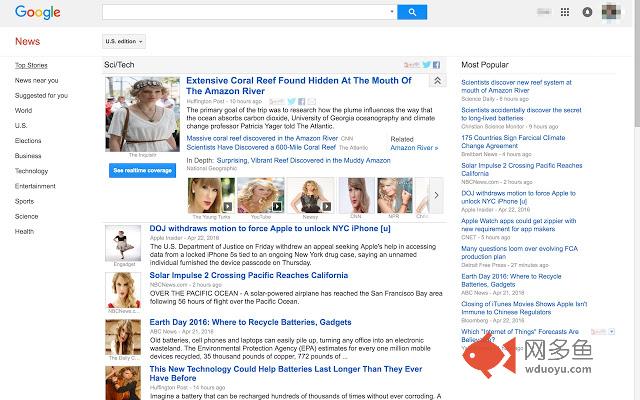Share Sci/Tech section on Twitter
The image size is (640, 400).
coord(427,64)
